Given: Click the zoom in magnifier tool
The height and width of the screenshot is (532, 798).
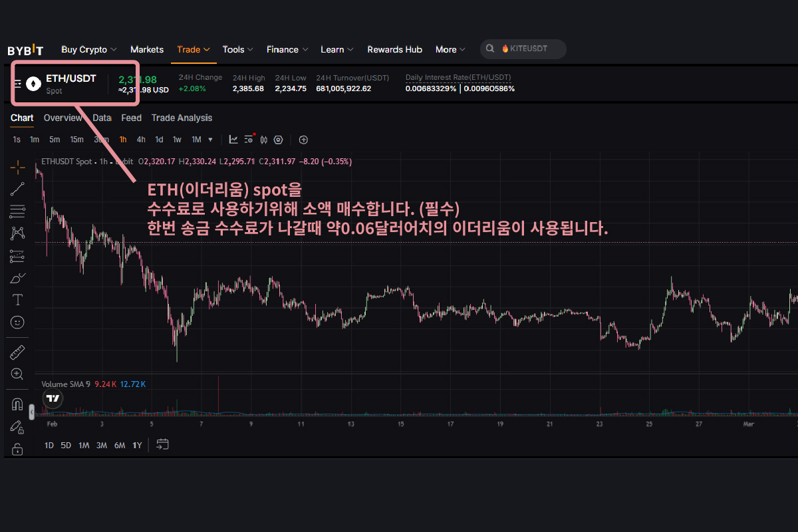Looking at the screenshot, I should point(18,374).
